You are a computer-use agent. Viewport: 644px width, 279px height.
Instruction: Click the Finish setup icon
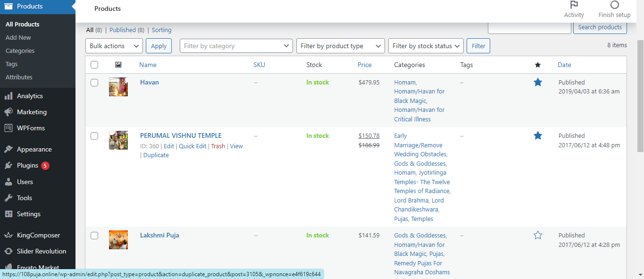(x=614, y=5)
